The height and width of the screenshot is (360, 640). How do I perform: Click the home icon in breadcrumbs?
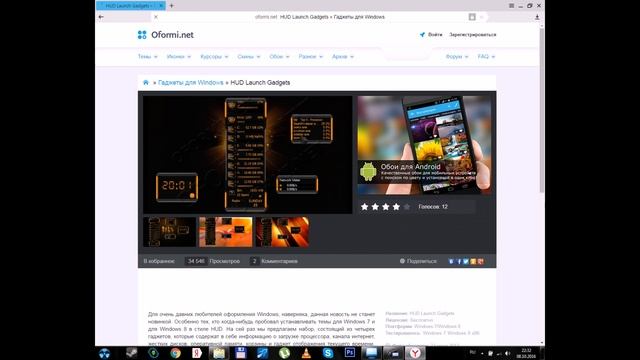(x=146, y=82)
